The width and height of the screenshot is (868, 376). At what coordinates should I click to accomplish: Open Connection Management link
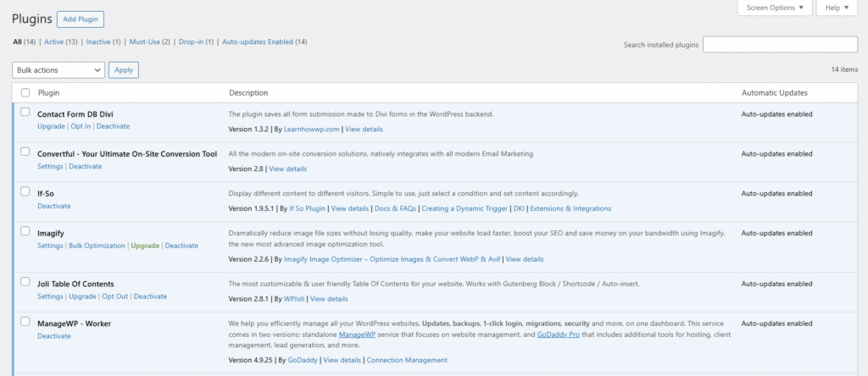click(407, 360)
